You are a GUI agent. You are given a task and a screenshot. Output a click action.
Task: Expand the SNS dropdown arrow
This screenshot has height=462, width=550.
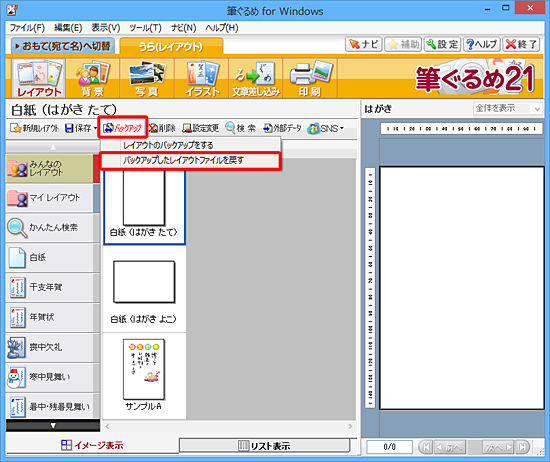click(x=342, y=128)
